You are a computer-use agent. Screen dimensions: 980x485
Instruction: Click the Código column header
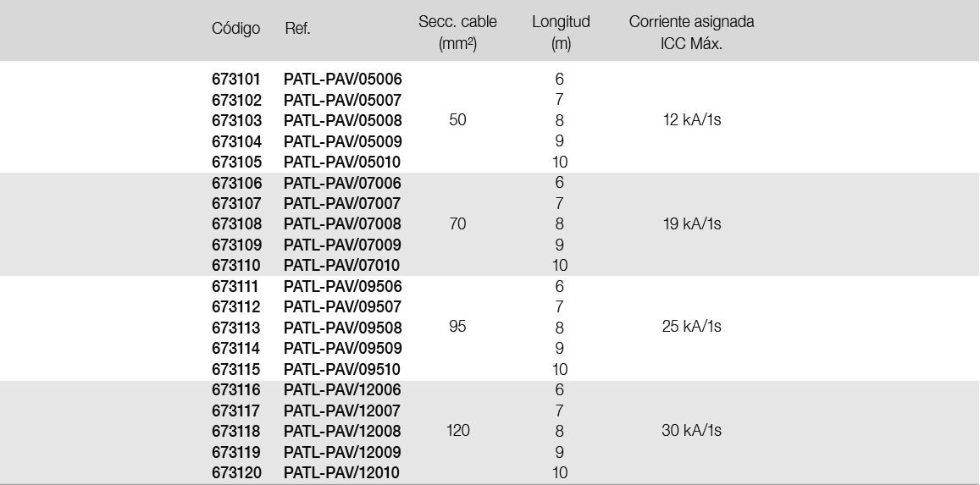(x=235, y=30)
